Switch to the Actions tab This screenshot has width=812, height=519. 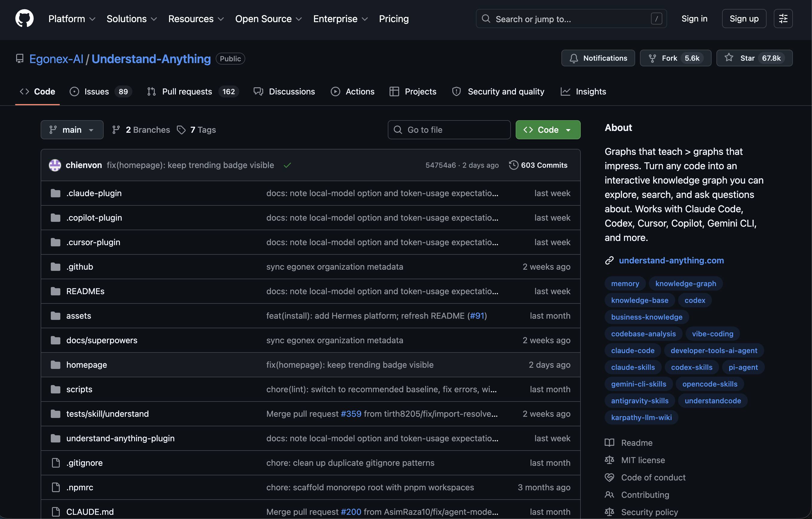[353, 92]
